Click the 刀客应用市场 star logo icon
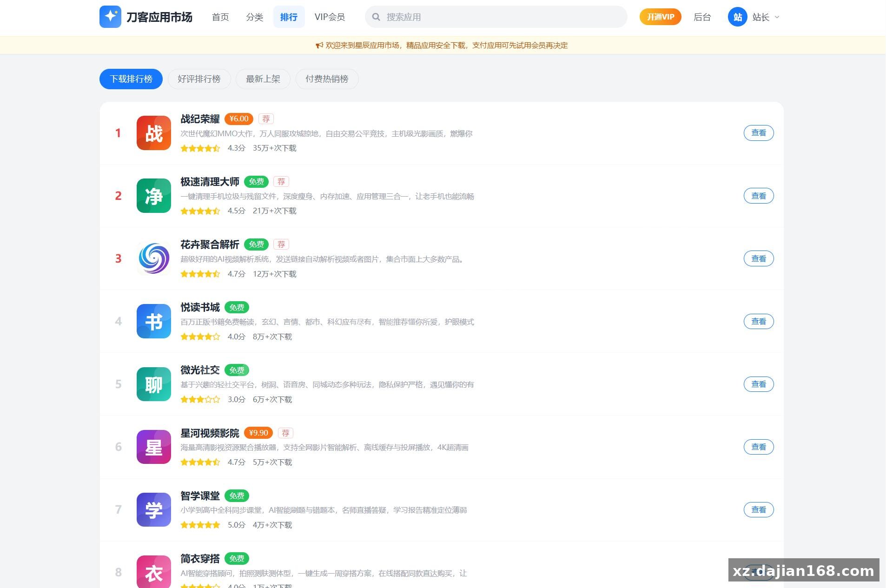Screen dimensions: 886x588 (x=110, y=17)
